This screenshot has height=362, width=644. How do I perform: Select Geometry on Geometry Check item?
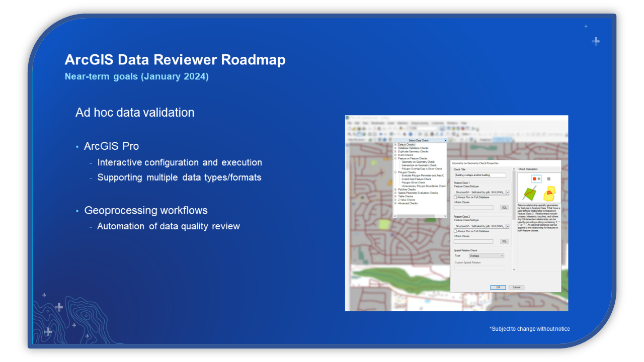418,162
